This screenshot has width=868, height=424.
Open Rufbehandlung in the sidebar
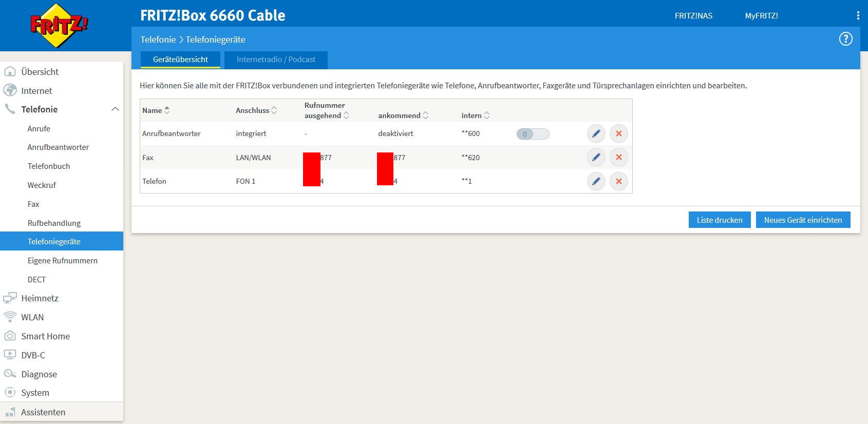[54, 223]
